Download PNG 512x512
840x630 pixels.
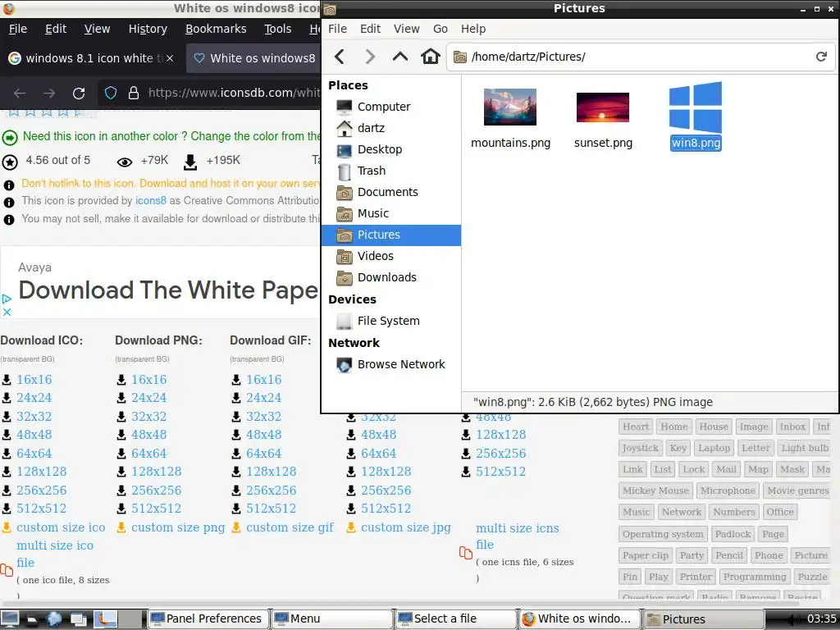[157, 509]
